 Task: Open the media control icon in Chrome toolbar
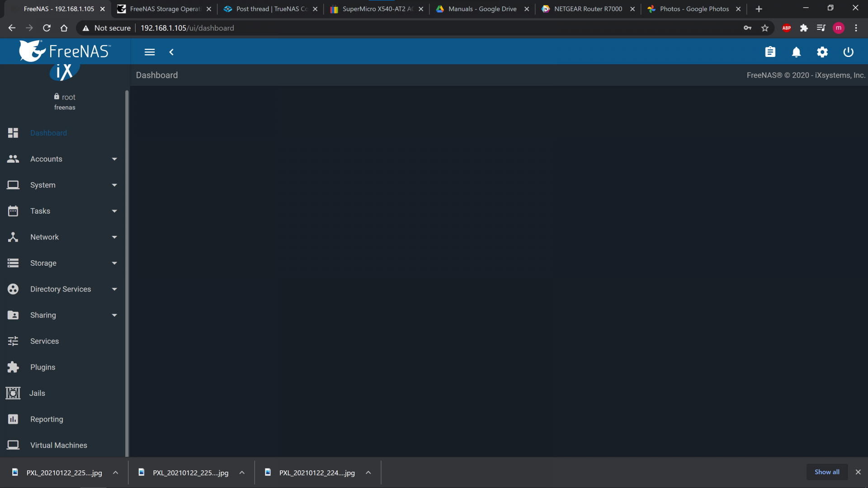[x=821, y=28]
